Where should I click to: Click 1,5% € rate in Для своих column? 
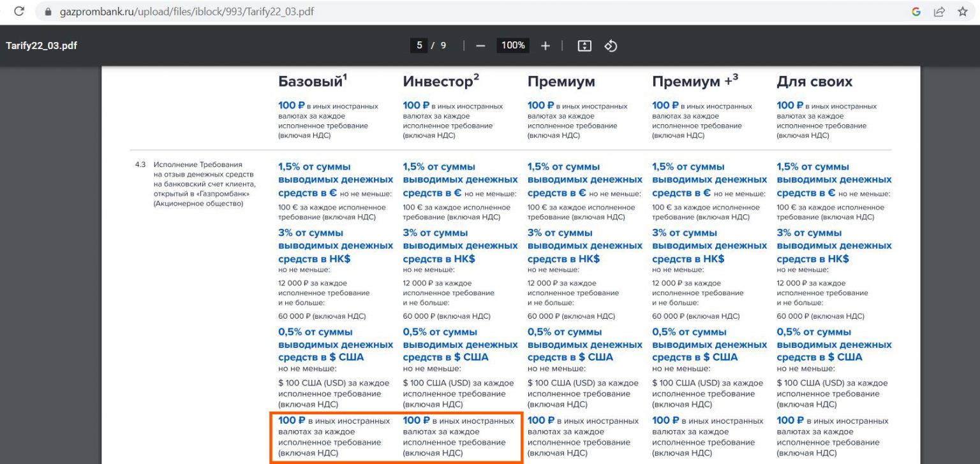coord(834,180)
